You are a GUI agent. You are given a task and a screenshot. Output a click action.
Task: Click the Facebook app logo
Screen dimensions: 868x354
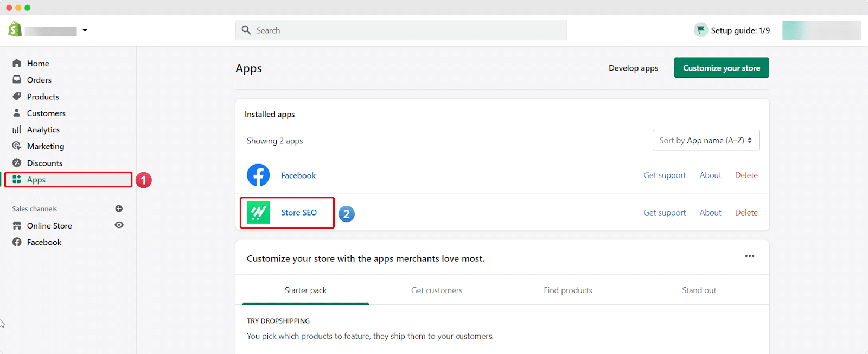tap(258, 175)
